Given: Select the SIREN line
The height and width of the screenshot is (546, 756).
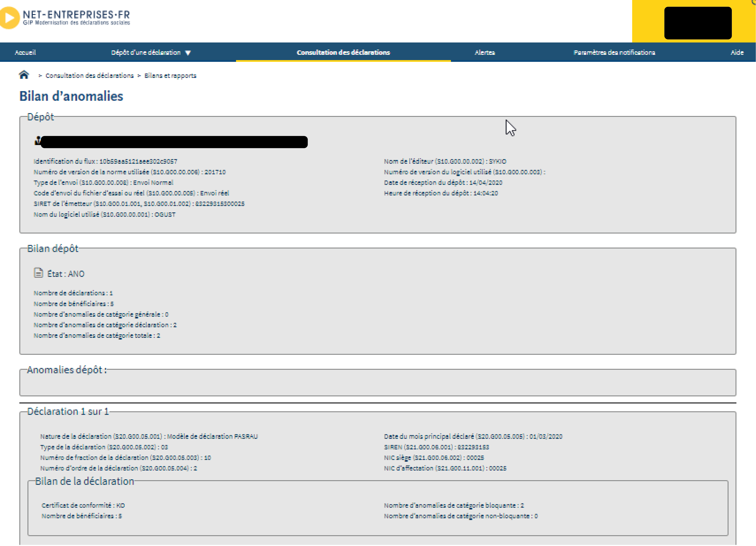Looking at the screenshot, I should [436, 447].
